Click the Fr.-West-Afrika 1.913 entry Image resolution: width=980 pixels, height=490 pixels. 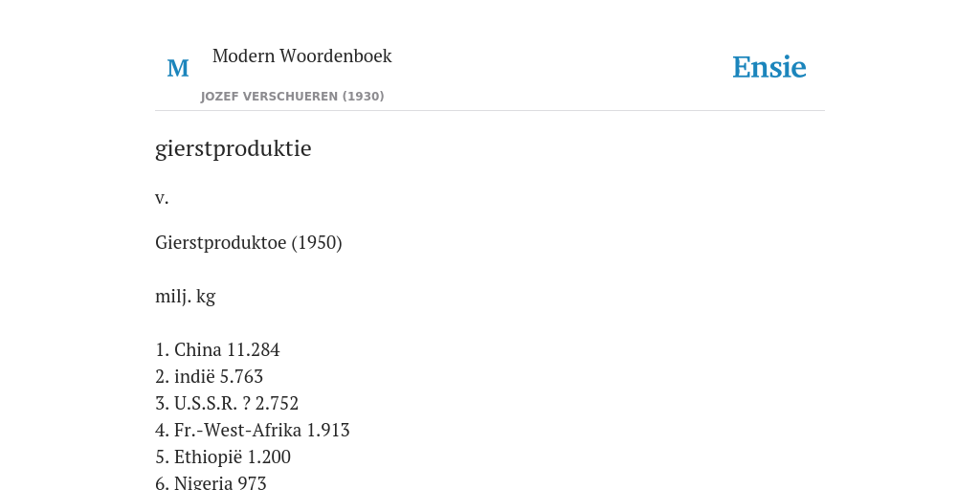(253, 431)
